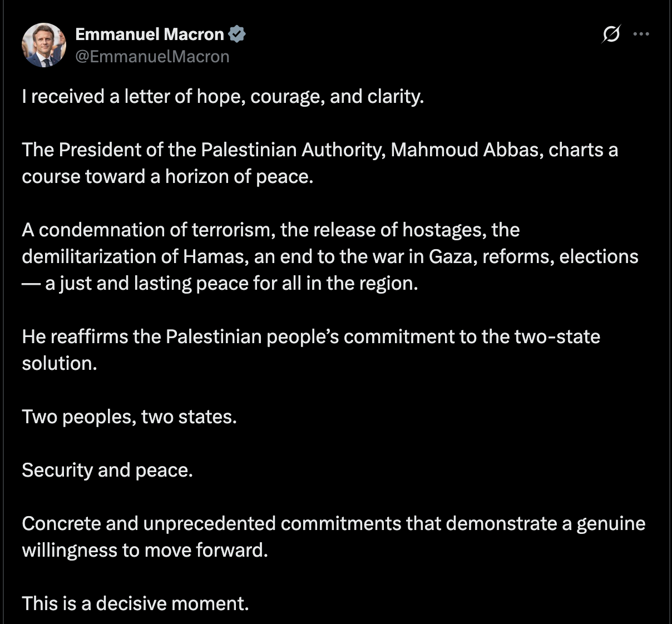
Task: Click the line "Two peoples, two states."
Action: [x=129, y=417]
